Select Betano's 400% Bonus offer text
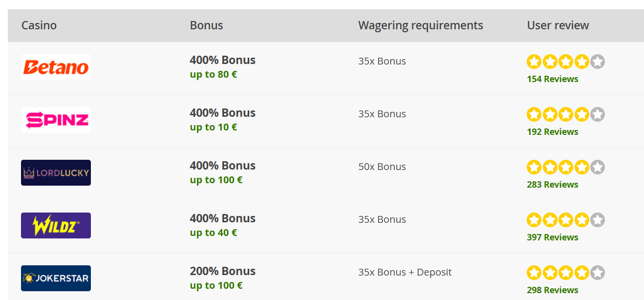This screenshot has width=644, height=300. (223, 60)
